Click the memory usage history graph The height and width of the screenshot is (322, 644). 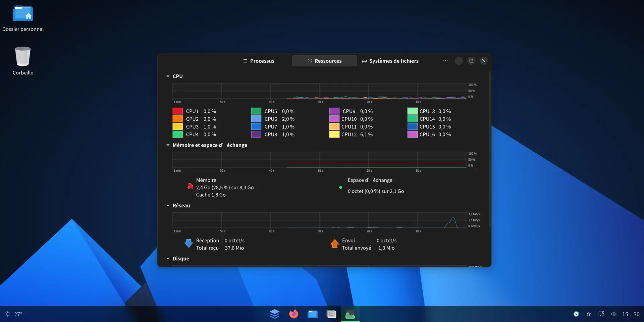(x=319, y=160)
